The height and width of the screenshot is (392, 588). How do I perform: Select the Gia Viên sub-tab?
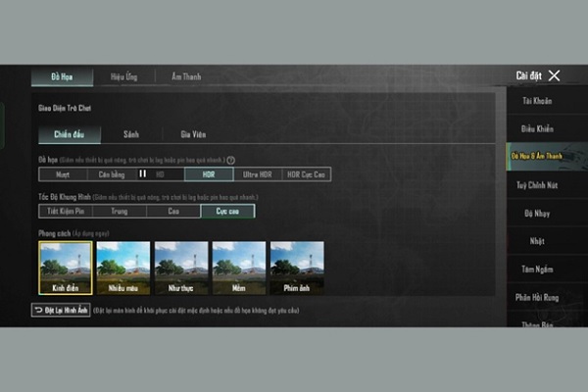[193, 134]
